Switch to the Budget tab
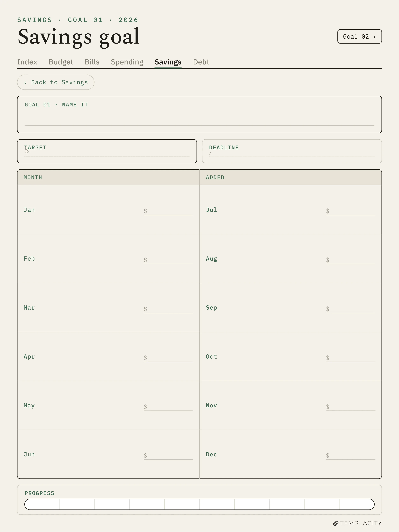Screen dimensions: 399x532 click(x=61, y=62)
